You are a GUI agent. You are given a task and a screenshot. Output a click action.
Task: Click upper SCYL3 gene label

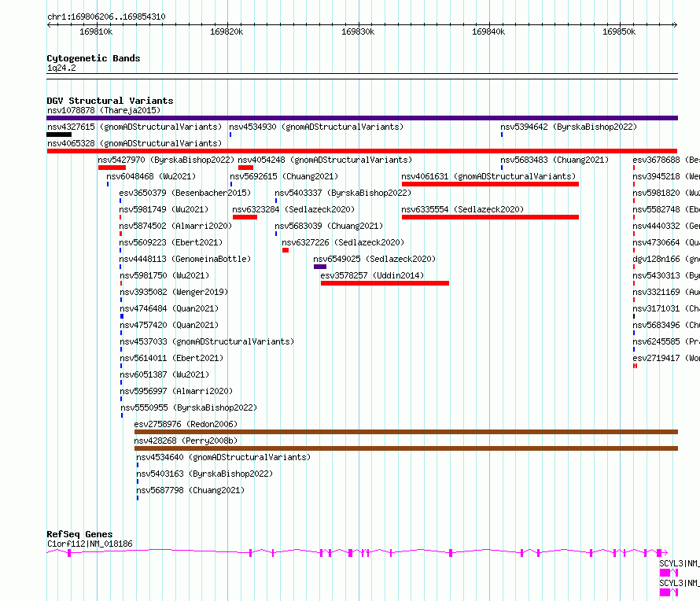click(x=680, y=563)
